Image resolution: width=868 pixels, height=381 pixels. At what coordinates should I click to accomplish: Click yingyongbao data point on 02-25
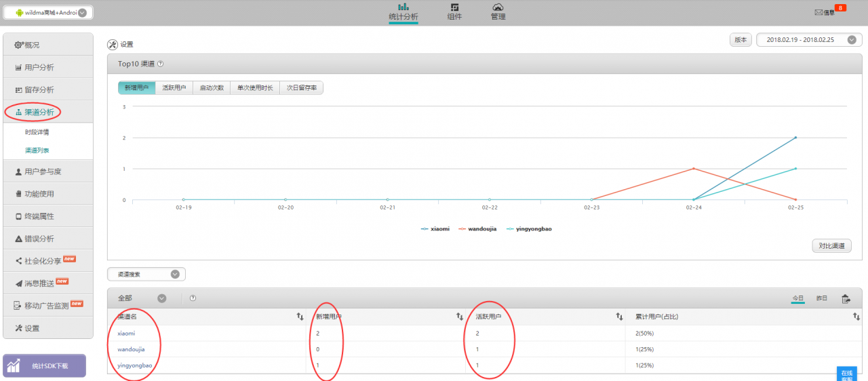click(x=795, y=168)
